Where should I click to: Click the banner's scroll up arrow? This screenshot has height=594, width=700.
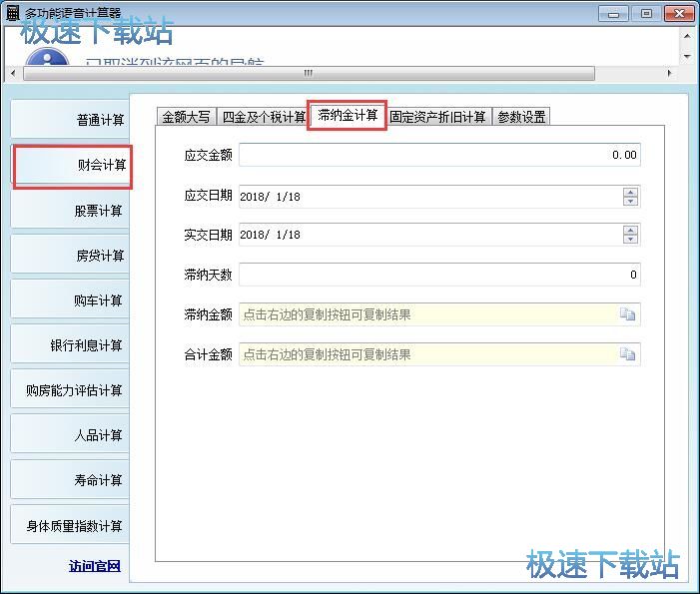coord(687,36)
